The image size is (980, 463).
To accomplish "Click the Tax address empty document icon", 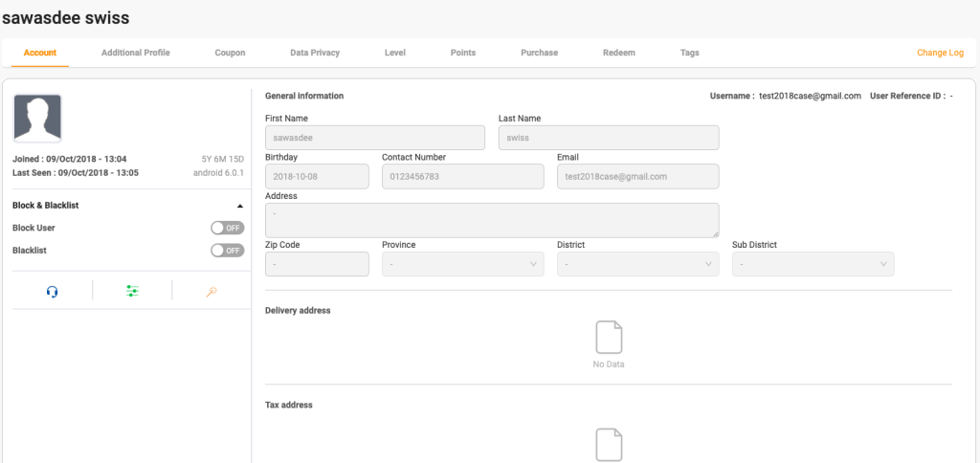I will (609, 445).
